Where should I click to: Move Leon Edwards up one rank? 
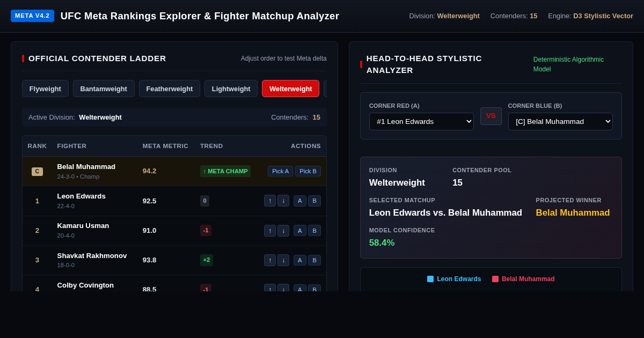[x=270, y=201]
